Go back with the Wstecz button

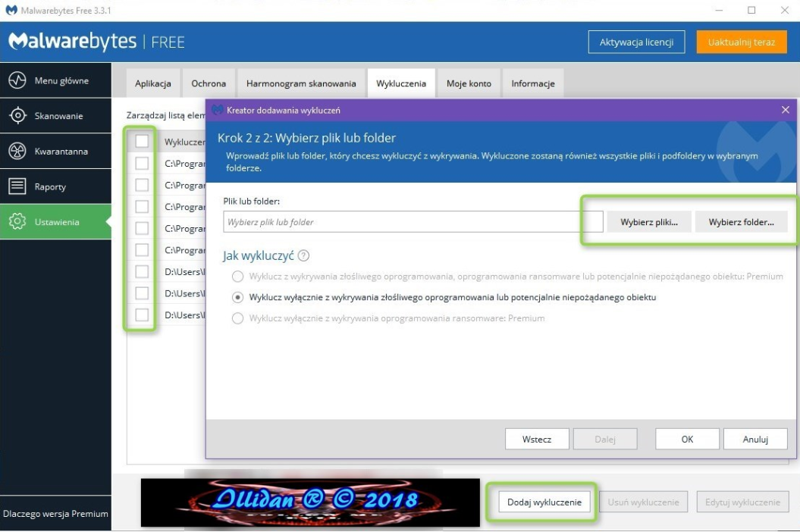[x=537, y=440]
